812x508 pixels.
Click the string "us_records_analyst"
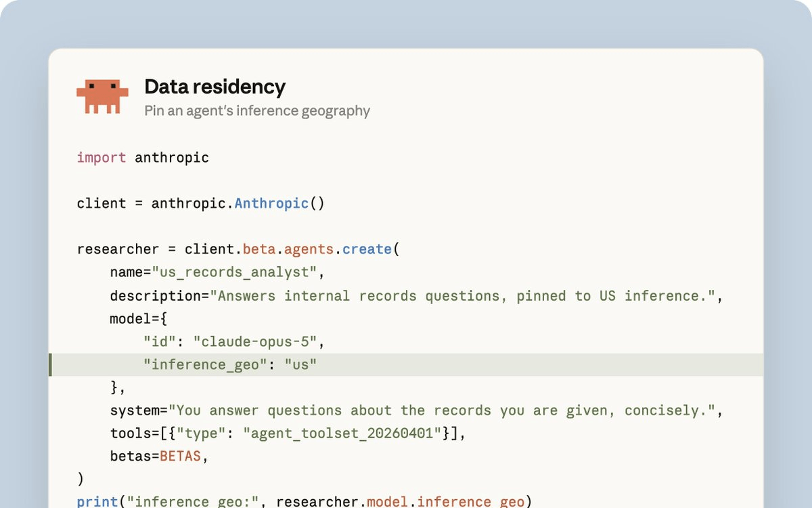tap(234, 272)
